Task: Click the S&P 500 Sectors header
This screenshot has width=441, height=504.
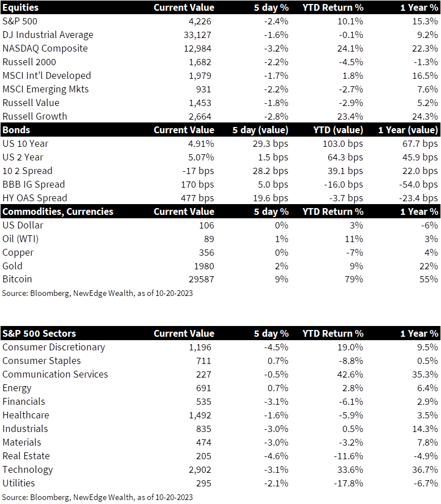Action: (x=39, y=333)
